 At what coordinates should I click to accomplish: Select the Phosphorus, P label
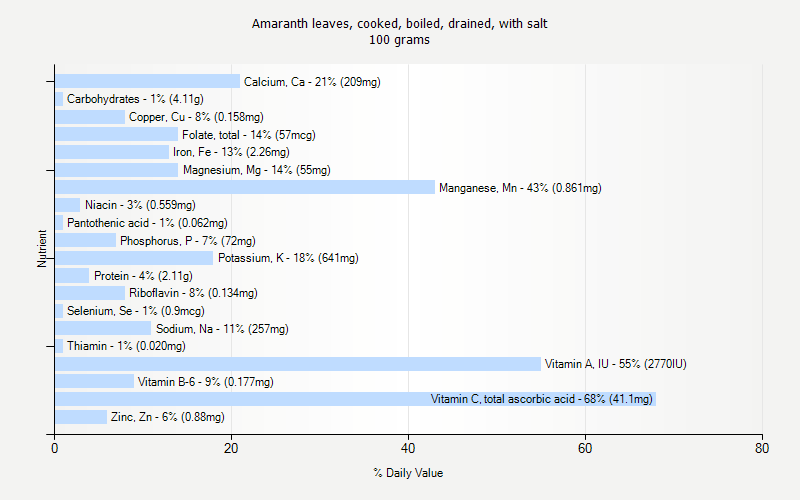pos(187,241)
